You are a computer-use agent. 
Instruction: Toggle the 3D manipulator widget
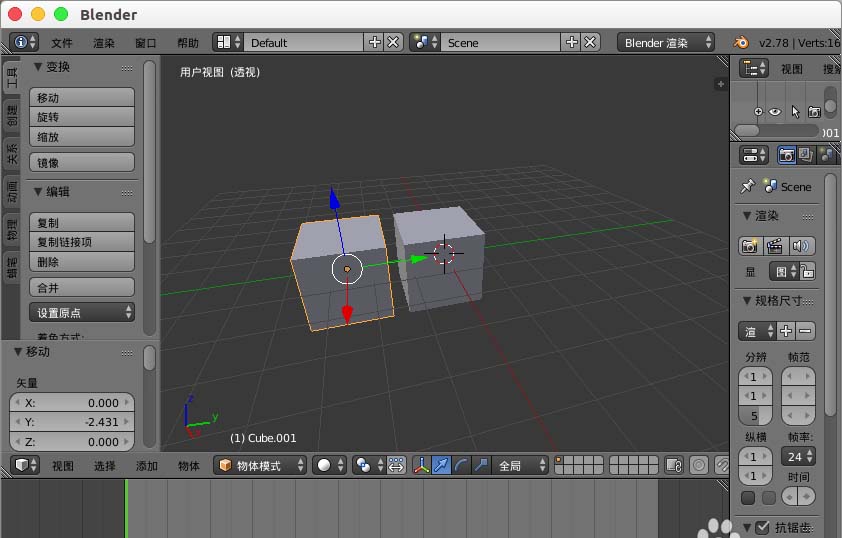point(422,465)
